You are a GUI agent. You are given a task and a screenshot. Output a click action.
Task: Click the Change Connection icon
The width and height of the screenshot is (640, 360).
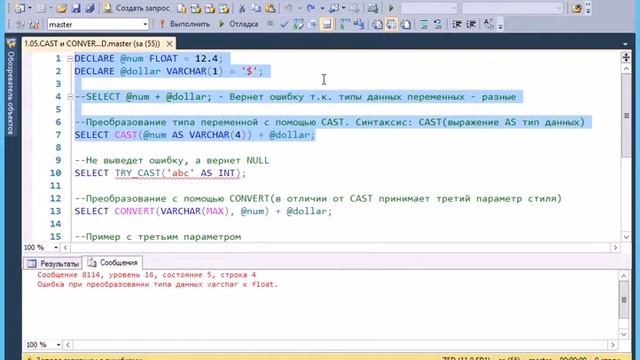point(34,24)
